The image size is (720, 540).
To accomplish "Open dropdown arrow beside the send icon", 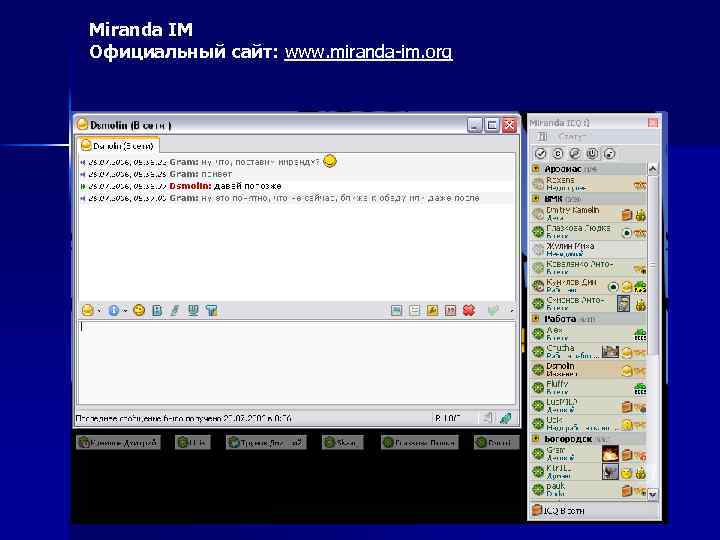I will [x=512, y=311].
